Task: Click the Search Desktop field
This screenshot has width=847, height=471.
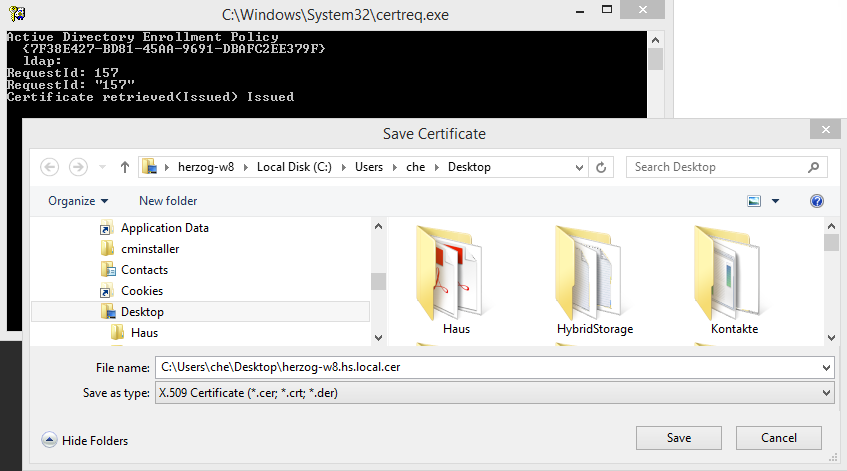Action: point(720,167)
